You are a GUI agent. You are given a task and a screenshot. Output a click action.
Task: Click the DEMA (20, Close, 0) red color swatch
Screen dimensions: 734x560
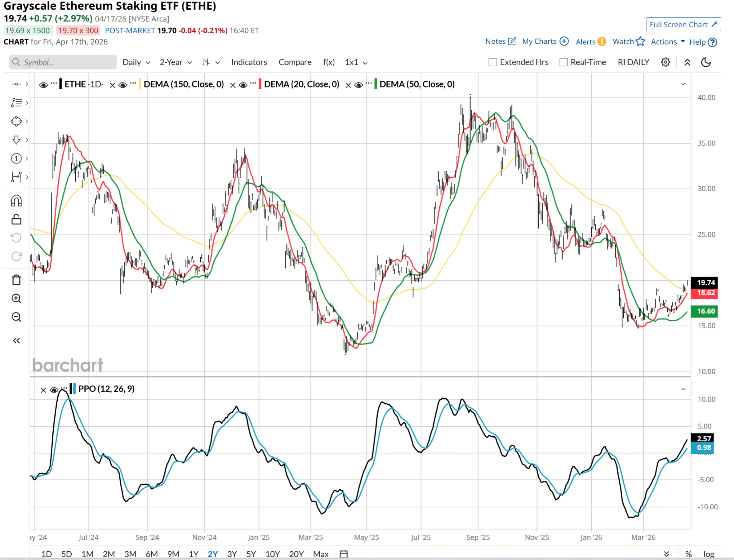coord(260,84)
